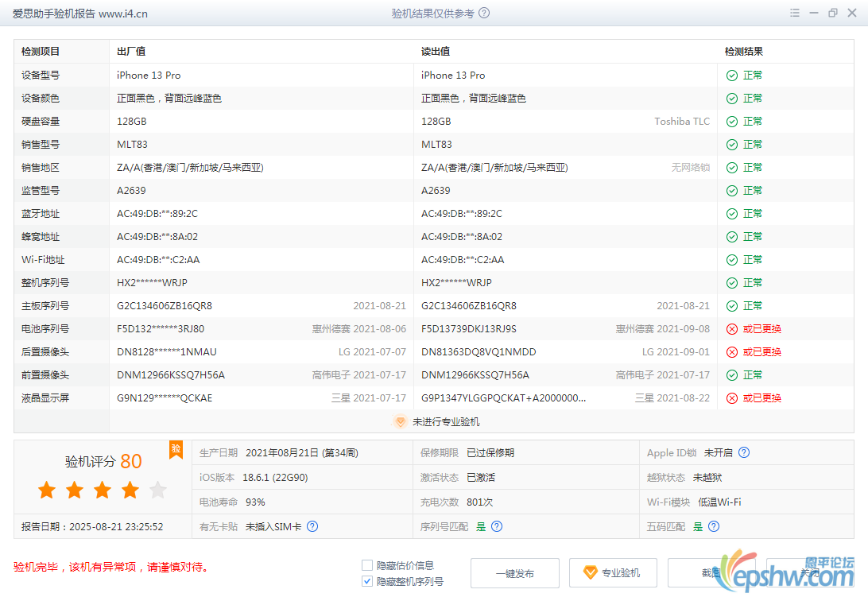Screen dimensions: 868x601
Task: Click the 检测项目 column header
Action: 41,52
